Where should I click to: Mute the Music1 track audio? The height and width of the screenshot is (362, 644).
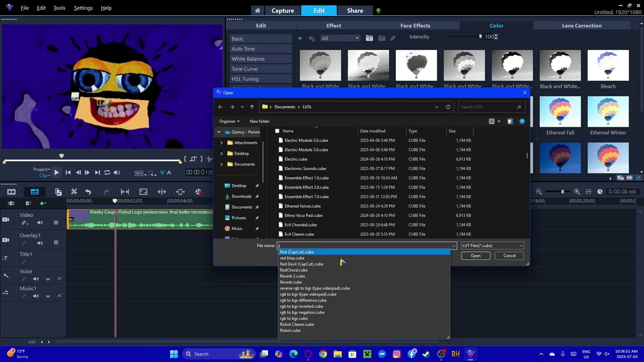pos(36,296)
